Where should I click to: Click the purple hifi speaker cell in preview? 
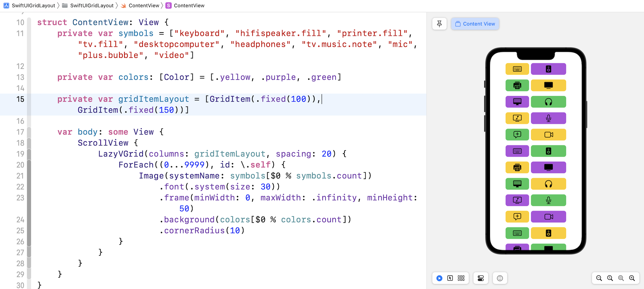(548, 69)
